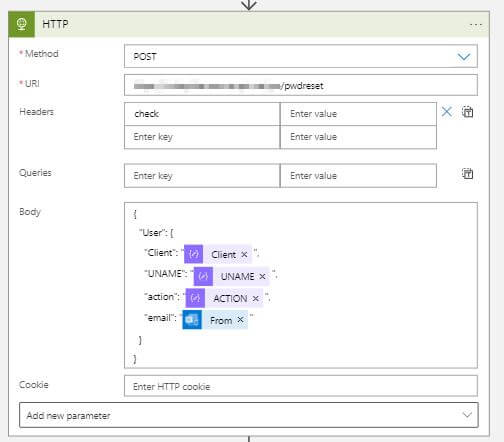504x442 pixels.
Task: Remove the From token from Body
Action: coord(240,320)
